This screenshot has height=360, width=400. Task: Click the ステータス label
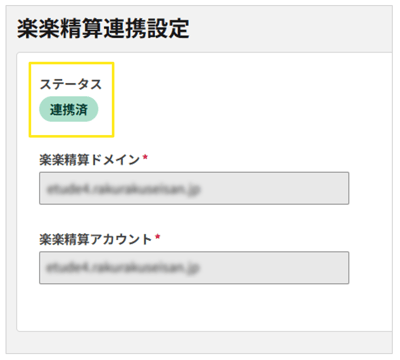point(71,84)
